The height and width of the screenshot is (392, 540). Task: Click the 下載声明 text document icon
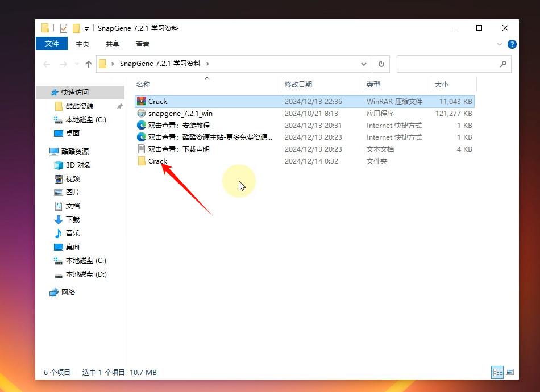[142, 149]
